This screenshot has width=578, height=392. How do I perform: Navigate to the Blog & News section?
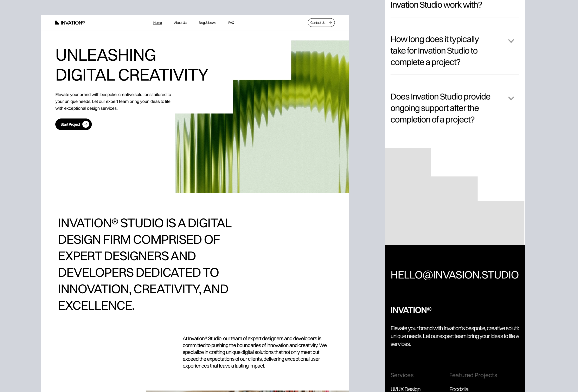[207, 22]
